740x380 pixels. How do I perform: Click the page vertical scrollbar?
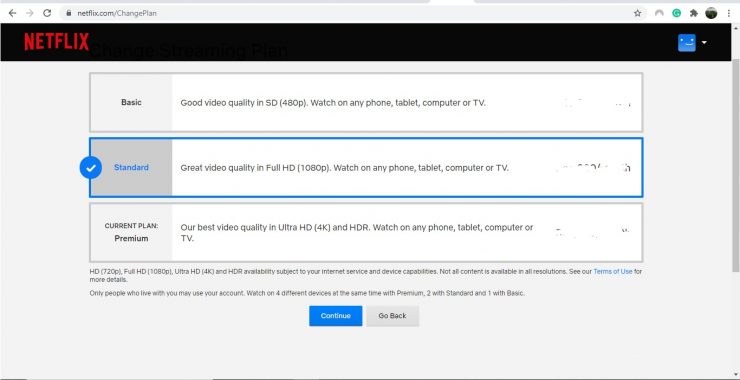pos(735,165)
